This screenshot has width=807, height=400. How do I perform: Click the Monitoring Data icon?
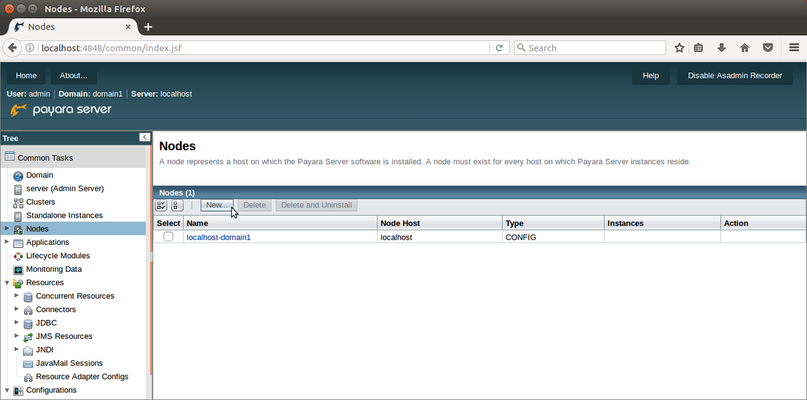pyautogui.click(x=18, y=270)
